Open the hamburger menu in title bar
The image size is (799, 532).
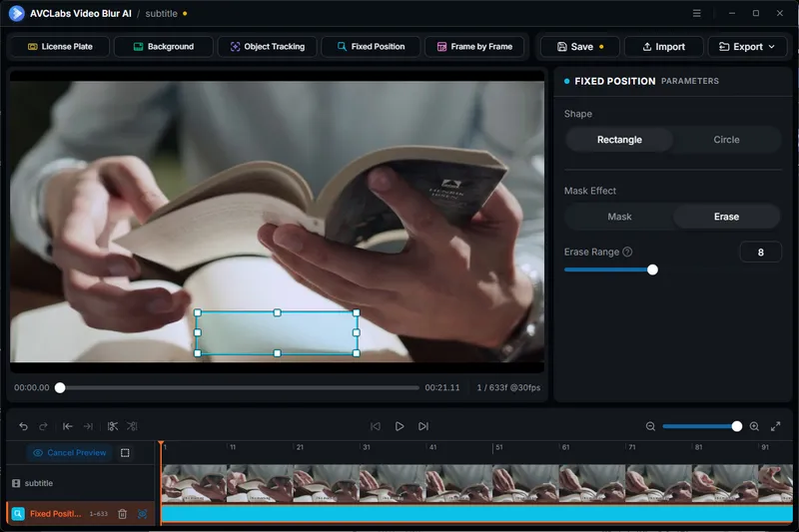point(696,13)
